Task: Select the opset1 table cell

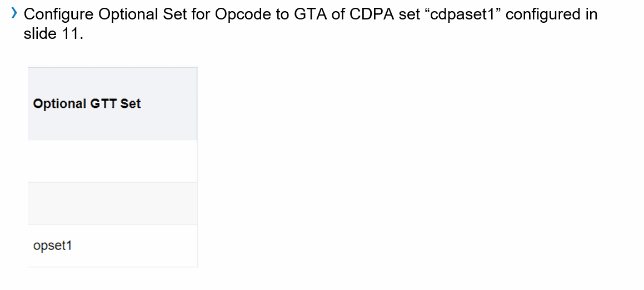Action: point(113,246)
